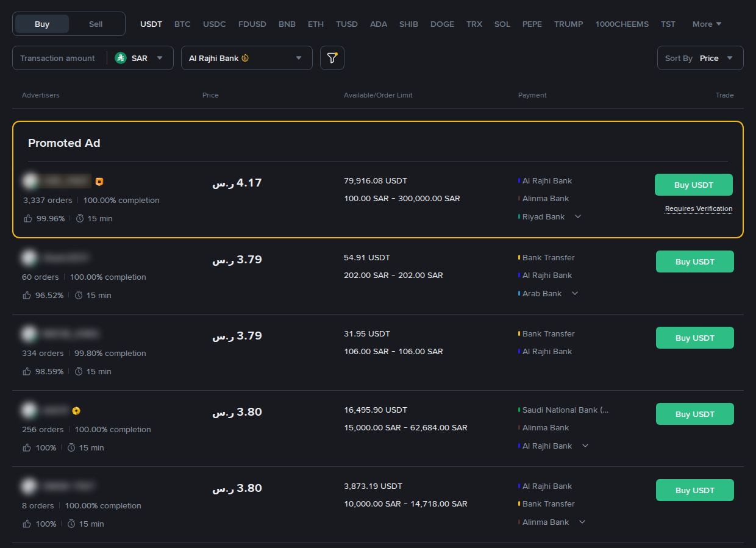Click clock icon in the 334 orders row

[x=79, y=371]
